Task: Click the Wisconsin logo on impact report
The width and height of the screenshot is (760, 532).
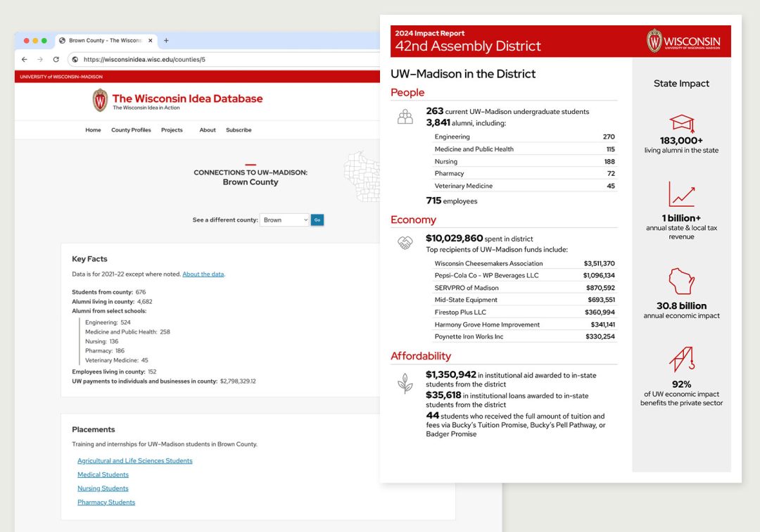Action: (x=683, y=42)
